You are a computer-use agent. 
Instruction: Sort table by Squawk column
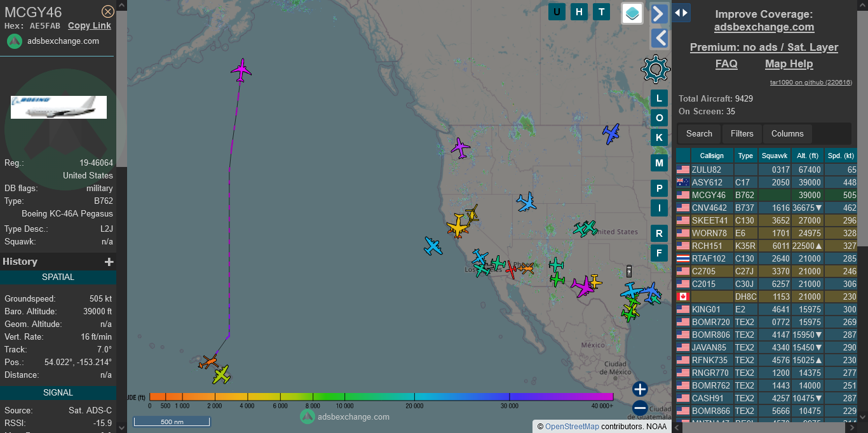tap(775, 156)
